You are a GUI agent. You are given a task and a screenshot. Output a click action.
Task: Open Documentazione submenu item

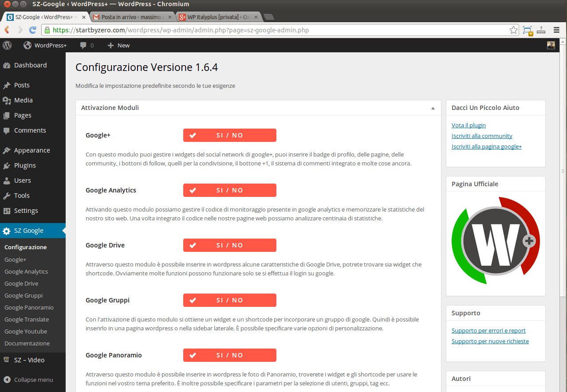click(27, 344)
